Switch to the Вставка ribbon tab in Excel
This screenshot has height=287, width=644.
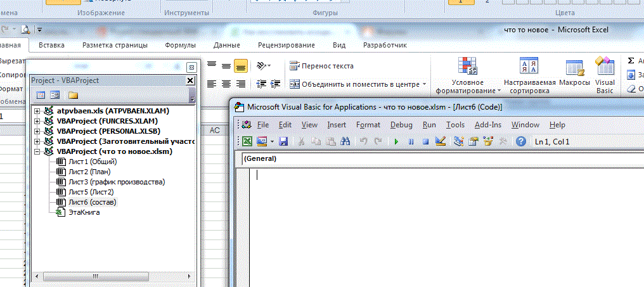pos(52,45)
